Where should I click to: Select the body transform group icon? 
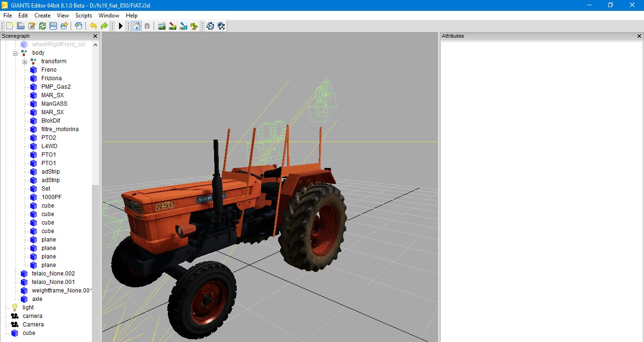24,53
